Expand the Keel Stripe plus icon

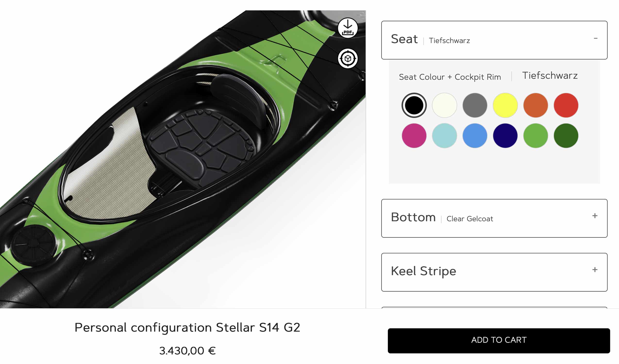pyautogui.click(x=595, y=270)
